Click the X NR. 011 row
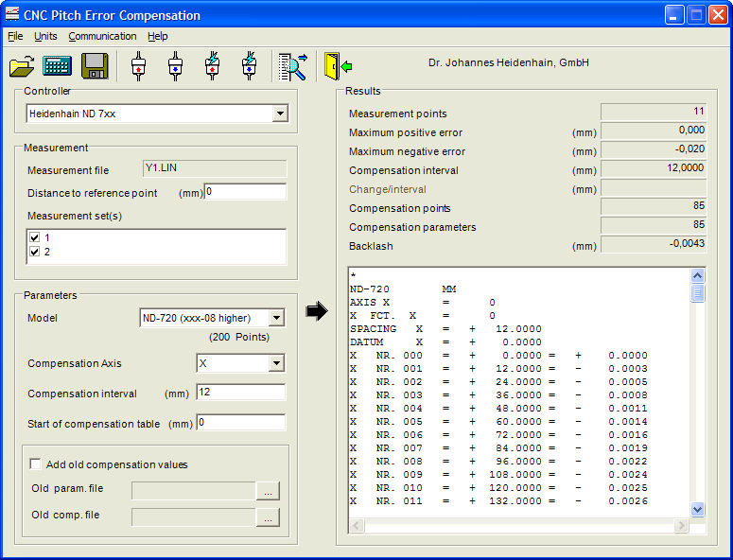 click(x=498, y=501)
